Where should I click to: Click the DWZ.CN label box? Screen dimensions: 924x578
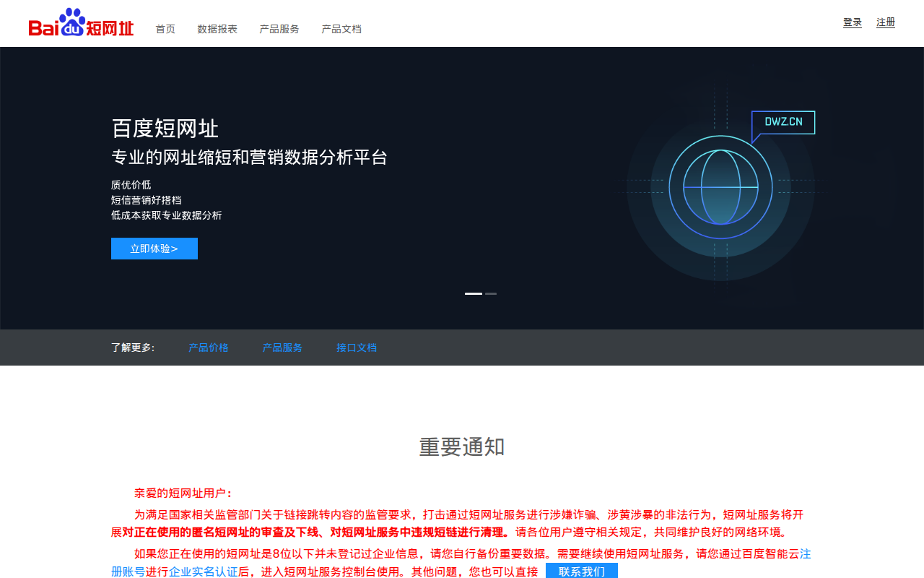coord(783,123)
